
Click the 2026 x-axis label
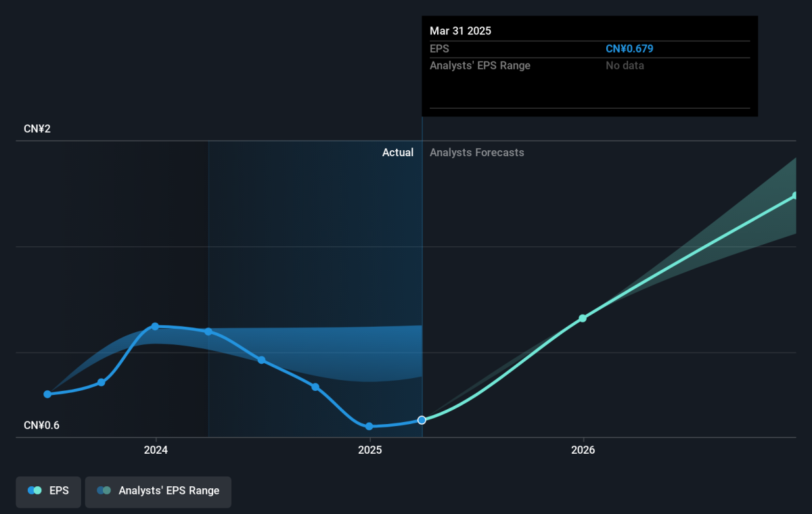[x=583, y=450]
